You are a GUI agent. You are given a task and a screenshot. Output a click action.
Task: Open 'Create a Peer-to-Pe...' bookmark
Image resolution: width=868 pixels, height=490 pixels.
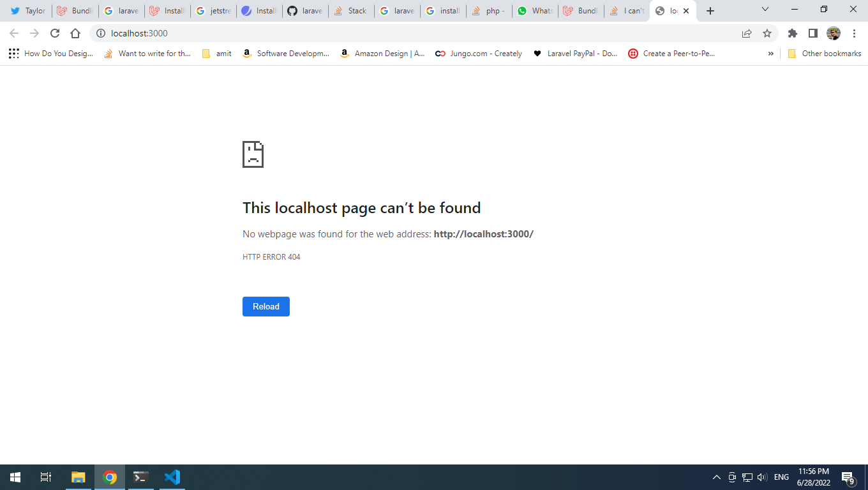672,54
